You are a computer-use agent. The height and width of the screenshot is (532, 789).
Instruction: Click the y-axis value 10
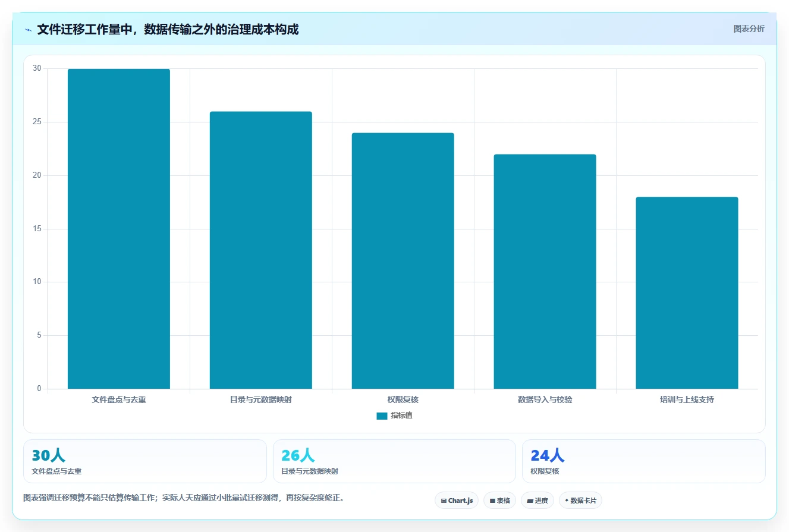(37, 282)
